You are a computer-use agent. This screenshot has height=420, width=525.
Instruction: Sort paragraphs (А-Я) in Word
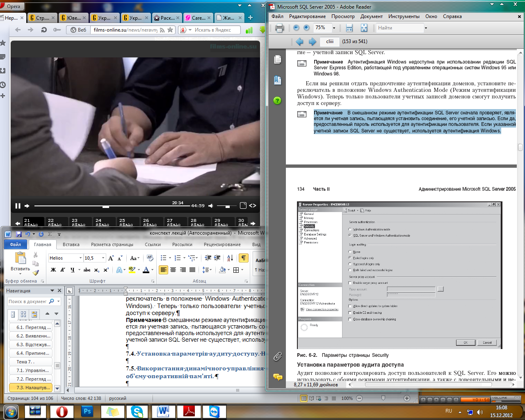click(x=230, y=258)
